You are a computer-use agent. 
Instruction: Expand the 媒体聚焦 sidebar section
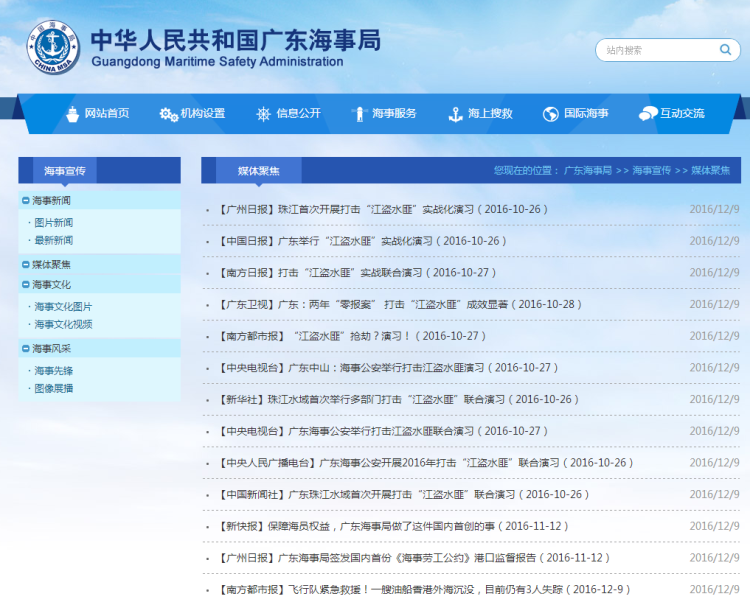pyautogui.click(x=26, y=265)
